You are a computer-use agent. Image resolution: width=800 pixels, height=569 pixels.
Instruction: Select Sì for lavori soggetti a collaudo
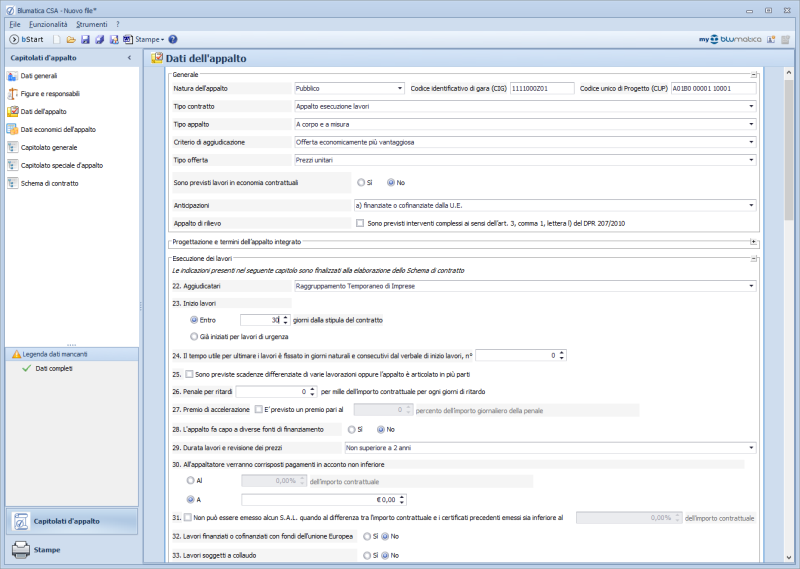[x=367, y=555]
